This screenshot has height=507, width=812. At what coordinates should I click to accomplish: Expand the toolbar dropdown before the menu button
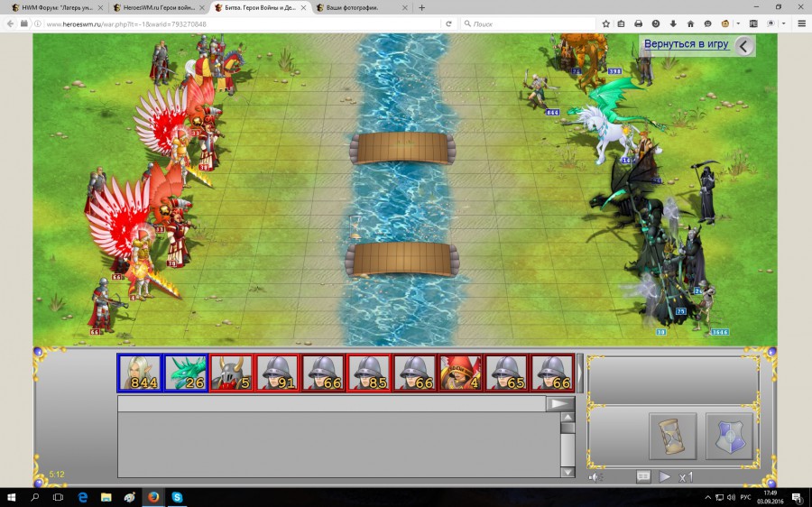click(x=783, y=23)
